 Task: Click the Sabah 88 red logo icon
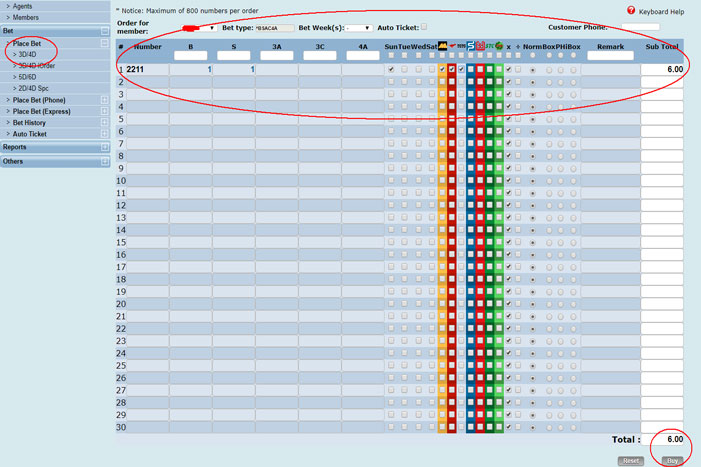pos(481,46)
